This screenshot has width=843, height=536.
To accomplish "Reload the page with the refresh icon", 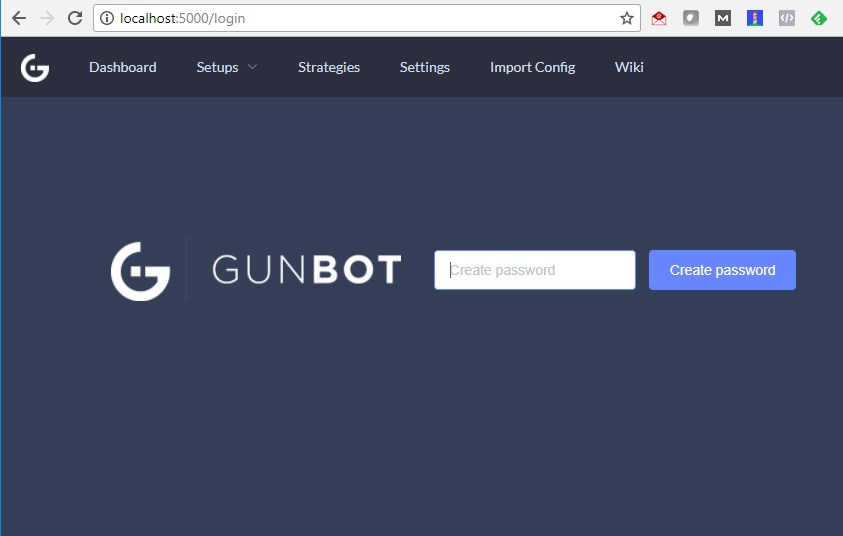I will tap(75, 18).
